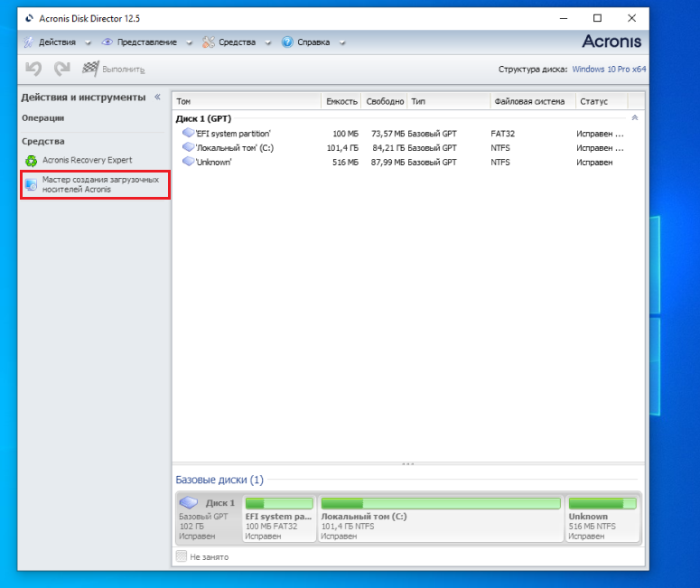Image resolution: width=700 pixels, height=588 pixels.
Task: Click the FAT32 file system cell
Action: [x=503, y=134]
